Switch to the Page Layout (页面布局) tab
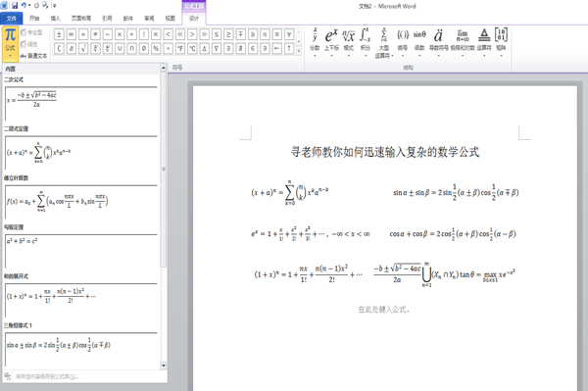Screen dimensions: 588x391 coord(81,18)
